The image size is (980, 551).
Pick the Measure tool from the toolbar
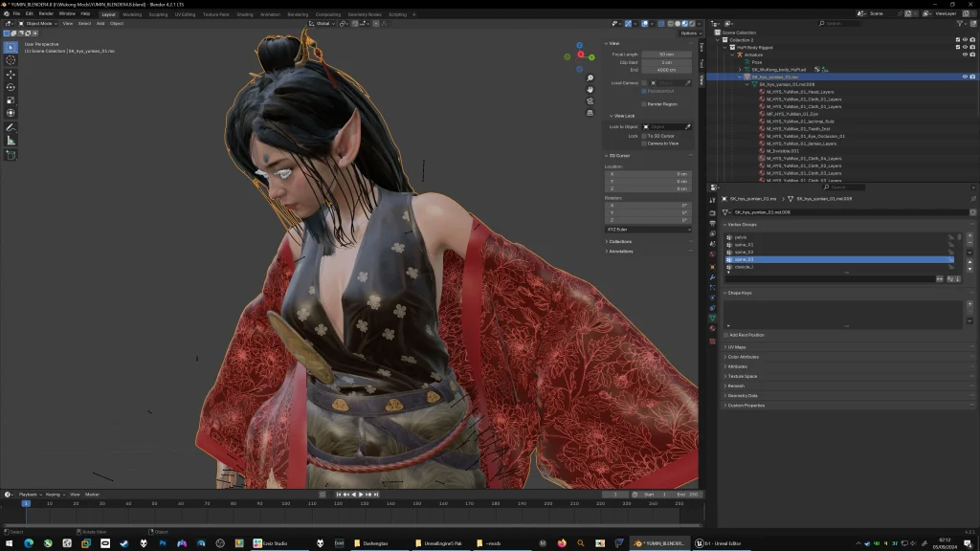pyautogui.click(x=11, y=141)
